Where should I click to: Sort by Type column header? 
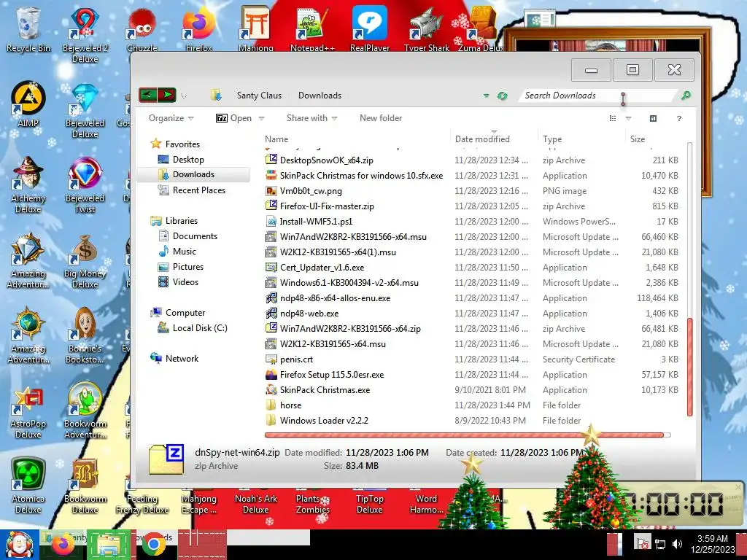pos(581,139)
